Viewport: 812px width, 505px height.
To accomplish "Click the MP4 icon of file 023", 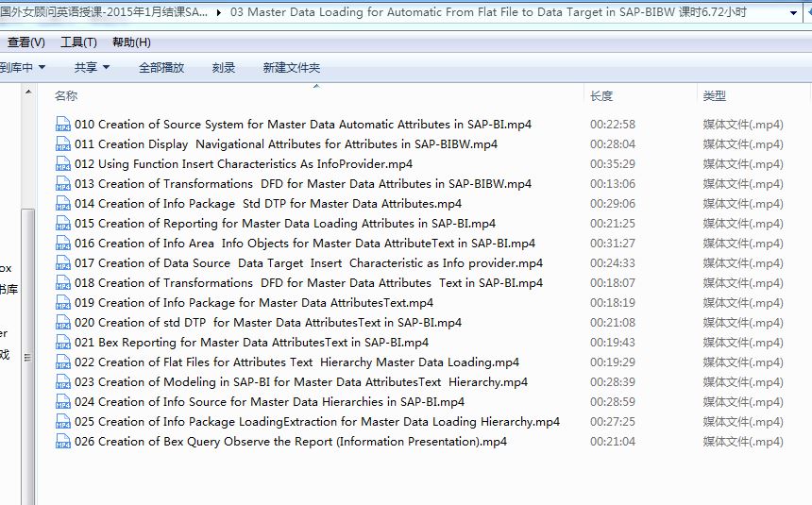I will [62, 381].
